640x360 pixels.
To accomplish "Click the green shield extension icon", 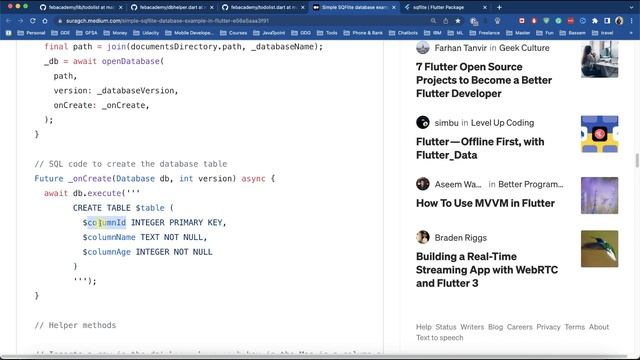I will click(546, 21).
